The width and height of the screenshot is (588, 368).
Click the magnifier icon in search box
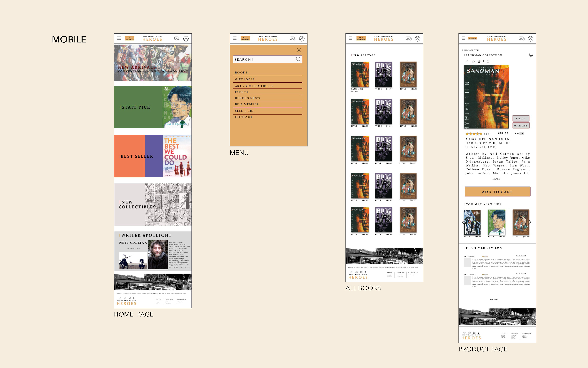[x=298, y=59]
